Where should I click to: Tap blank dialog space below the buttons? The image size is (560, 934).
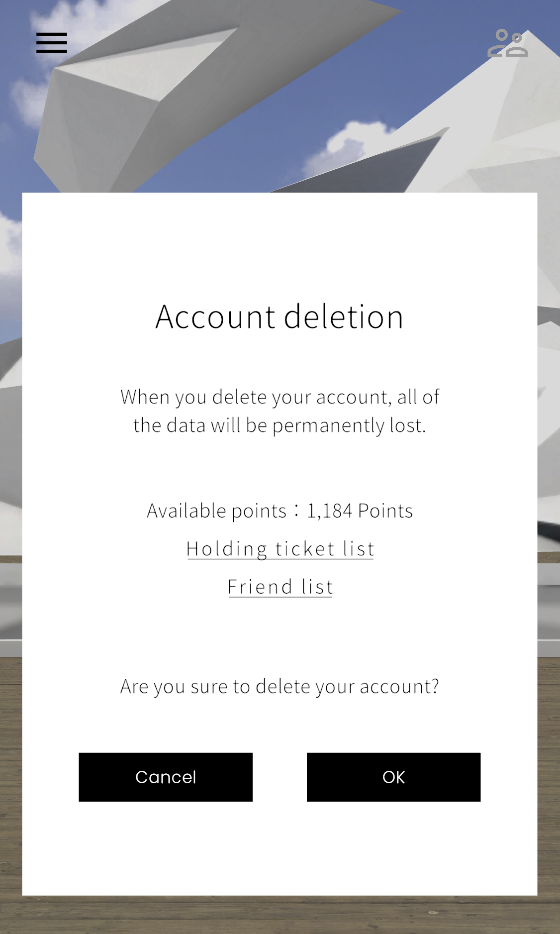click(280, 851)
